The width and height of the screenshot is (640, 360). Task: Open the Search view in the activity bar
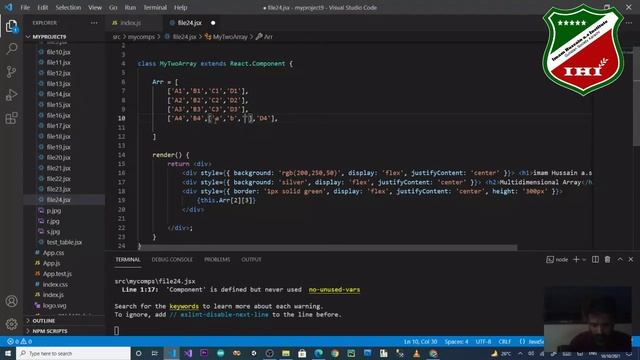pos(11,49)
